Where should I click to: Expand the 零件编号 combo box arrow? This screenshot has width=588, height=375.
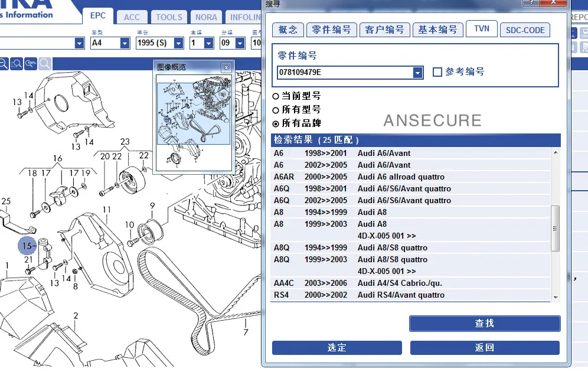point(417,73)
